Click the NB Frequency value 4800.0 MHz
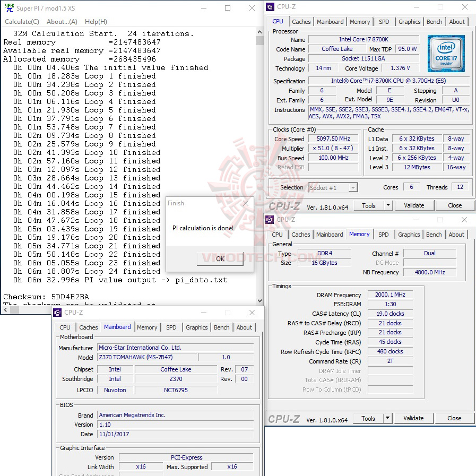The width and height of the screenshot is (476, 476). [429, 272]
